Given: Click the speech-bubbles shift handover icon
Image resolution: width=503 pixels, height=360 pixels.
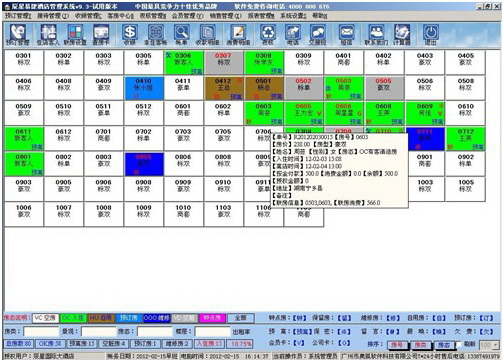Looking at the screenshot, I should 318,35.
